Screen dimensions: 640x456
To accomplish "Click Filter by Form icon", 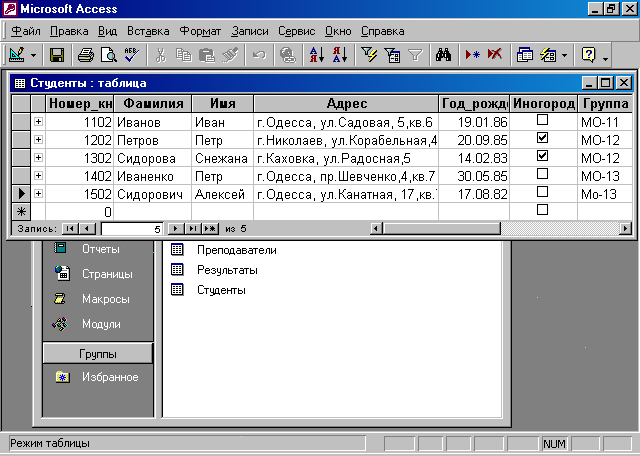I will [392, 55].
